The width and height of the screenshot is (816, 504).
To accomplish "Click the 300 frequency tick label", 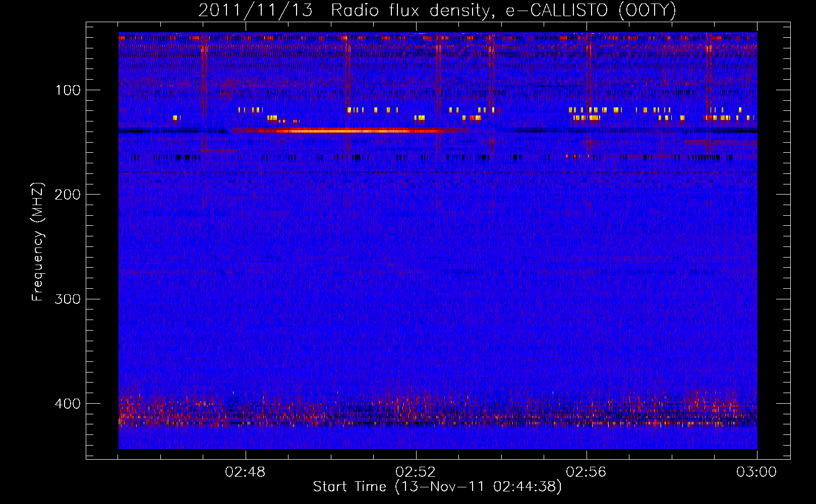I will (x=68, y=299).
